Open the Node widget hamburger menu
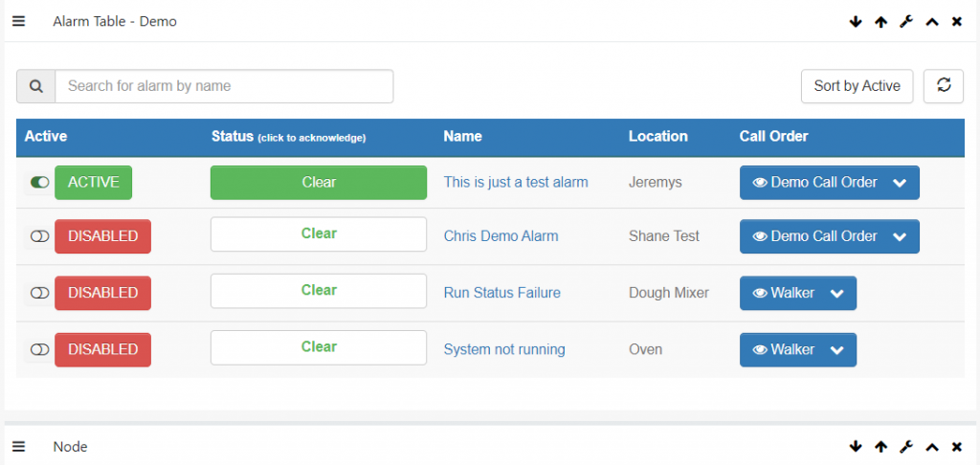 click(19, 446)
